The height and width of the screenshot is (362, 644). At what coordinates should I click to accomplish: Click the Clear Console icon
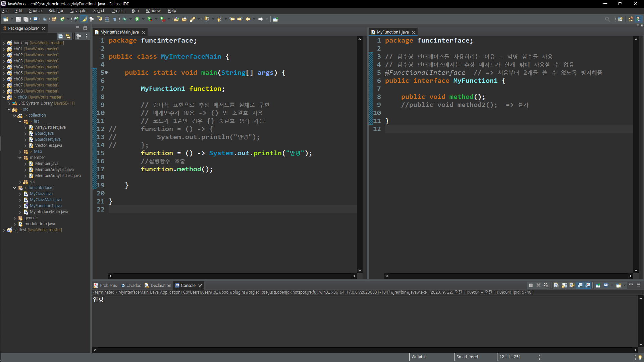pos(556,285)
